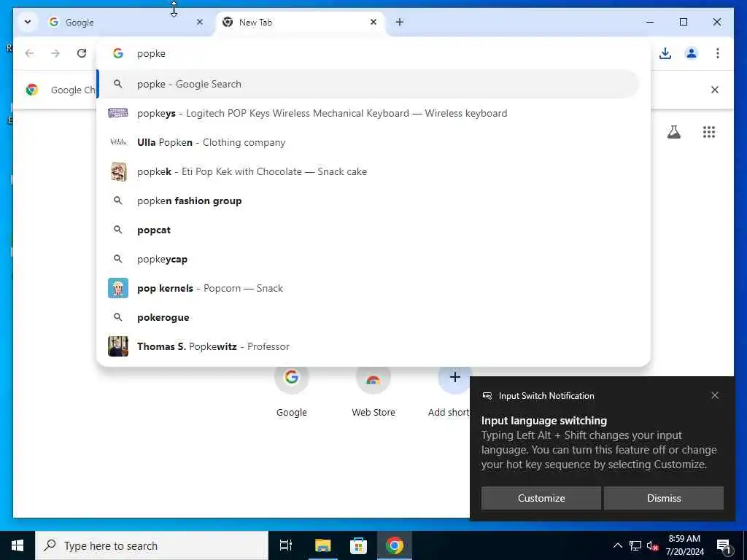The width and height of the screenshot is (747, 560).
Task: Open the network status tray icon
Action: click(635, 545)
